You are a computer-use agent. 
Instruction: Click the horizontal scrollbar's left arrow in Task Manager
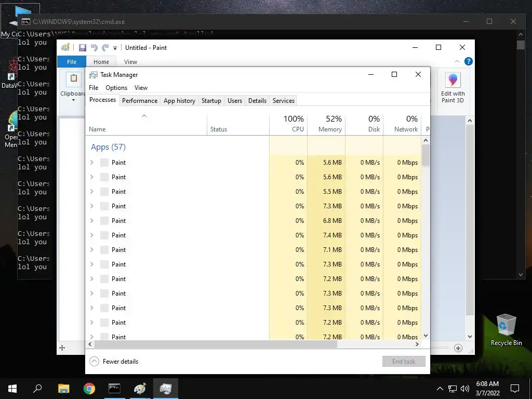tap(90, 344)
